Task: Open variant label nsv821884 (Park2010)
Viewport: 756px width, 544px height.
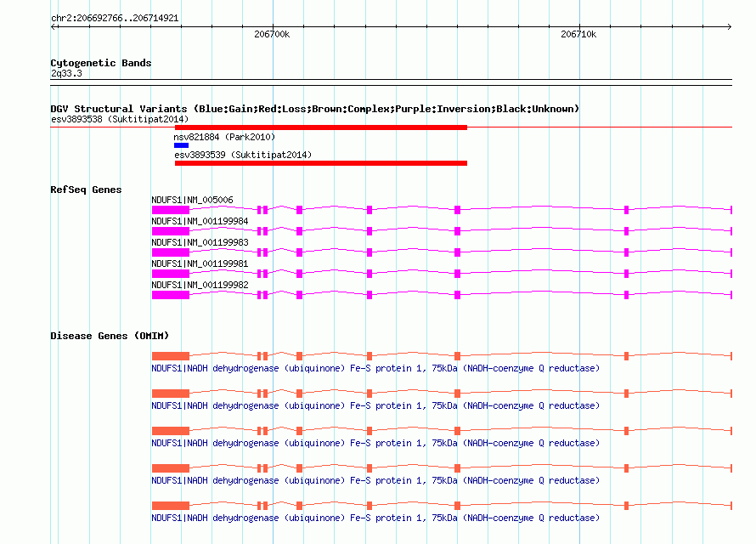Action: [x=224, y=137]
